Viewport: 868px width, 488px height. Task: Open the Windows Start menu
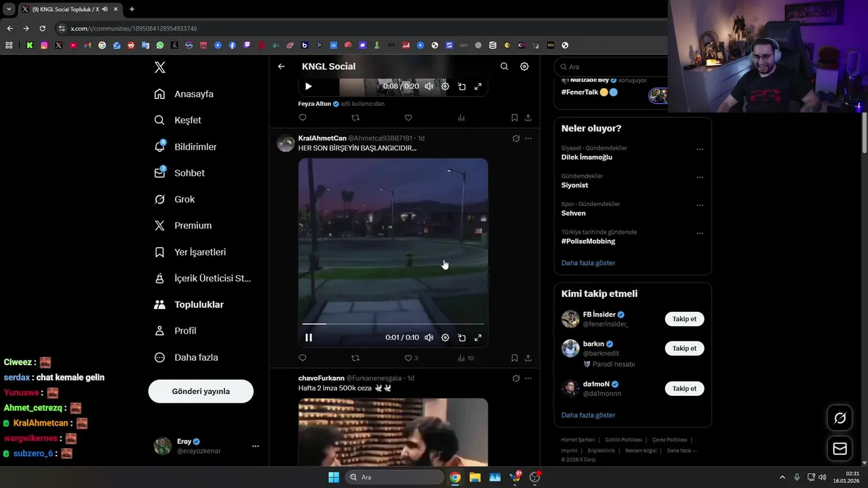click(x=334, y=477)
